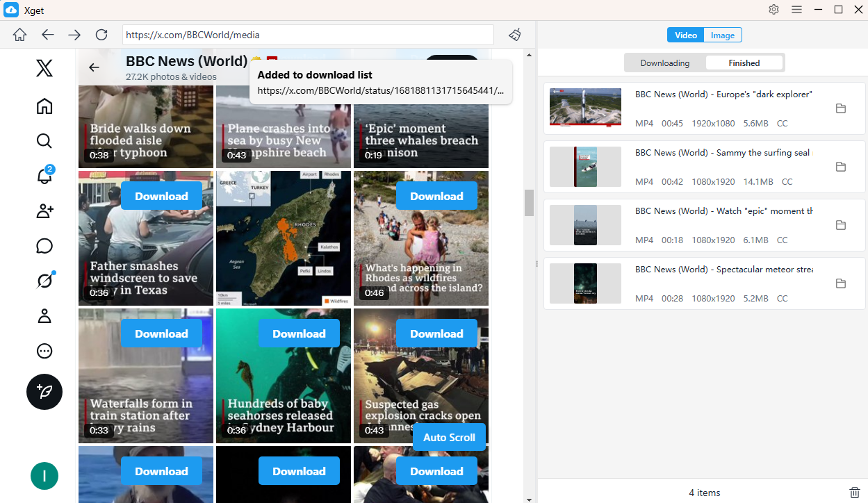The width and height of the screenshot is (868, 503).
Task: Click the X logo in sidebar
Action: click(x=44, y=68)
